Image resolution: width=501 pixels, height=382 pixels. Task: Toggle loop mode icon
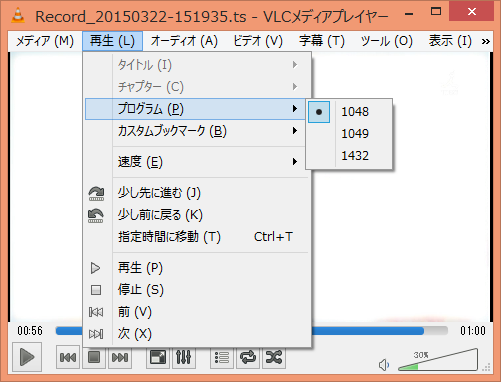248,358
